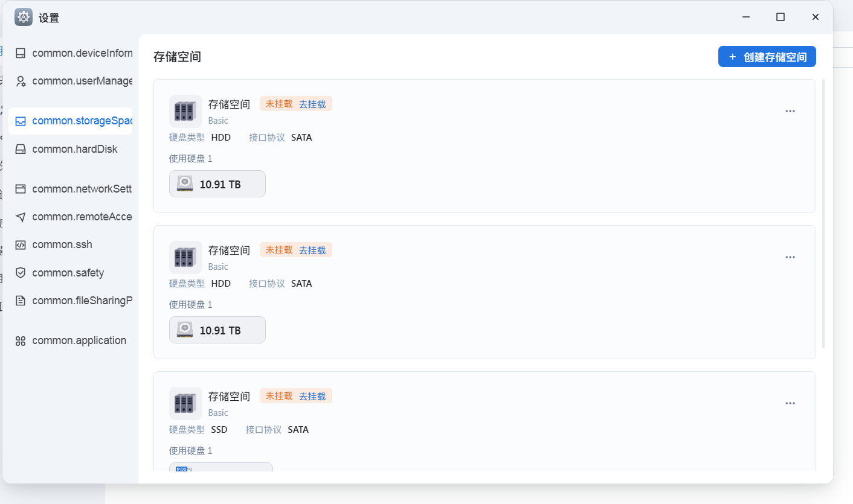Click the common.hardDisk drive icon
This screenshot has width=853, height=504.
[x=21, y=149]
